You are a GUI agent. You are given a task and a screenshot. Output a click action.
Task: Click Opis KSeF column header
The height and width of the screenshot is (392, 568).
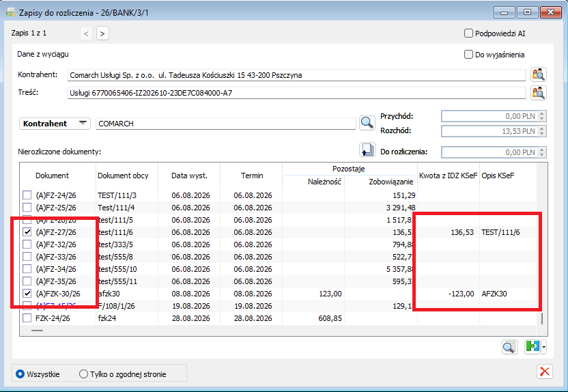tap(498, 176)
